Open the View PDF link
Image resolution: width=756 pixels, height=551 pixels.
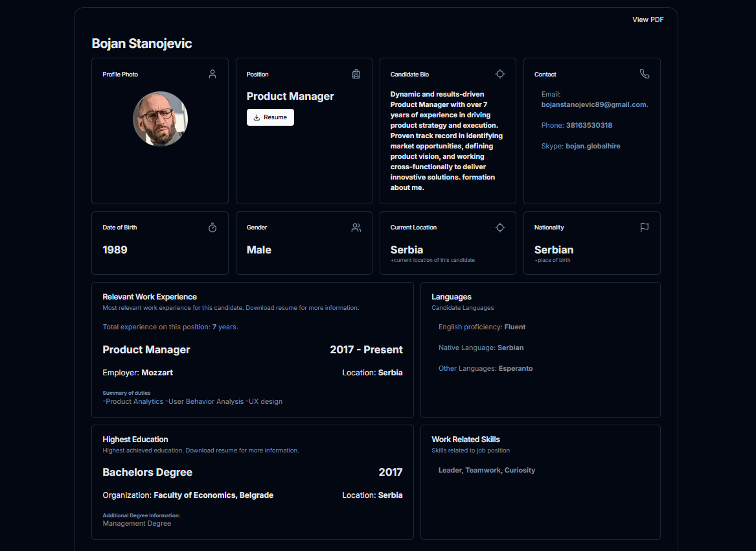pos(648,19)
